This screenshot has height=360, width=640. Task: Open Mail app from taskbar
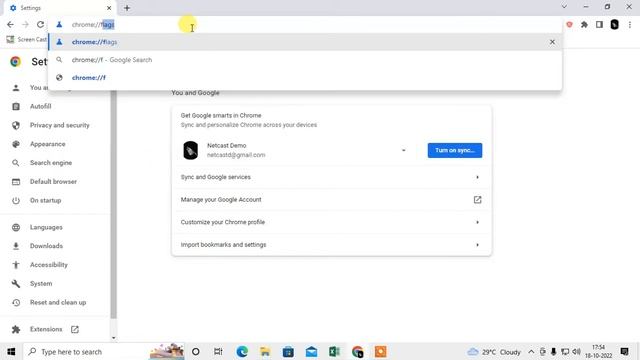(311, 351)
